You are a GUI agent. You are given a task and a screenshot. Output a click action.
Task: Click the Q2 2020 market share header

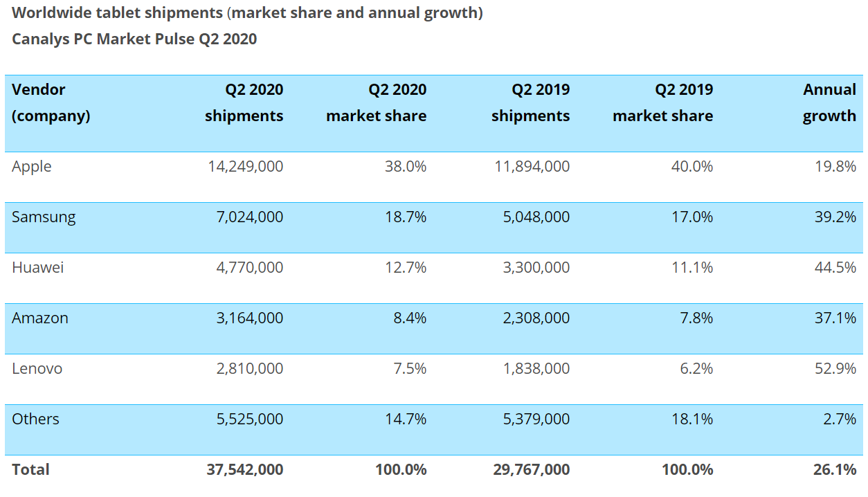tap(376, 102)
